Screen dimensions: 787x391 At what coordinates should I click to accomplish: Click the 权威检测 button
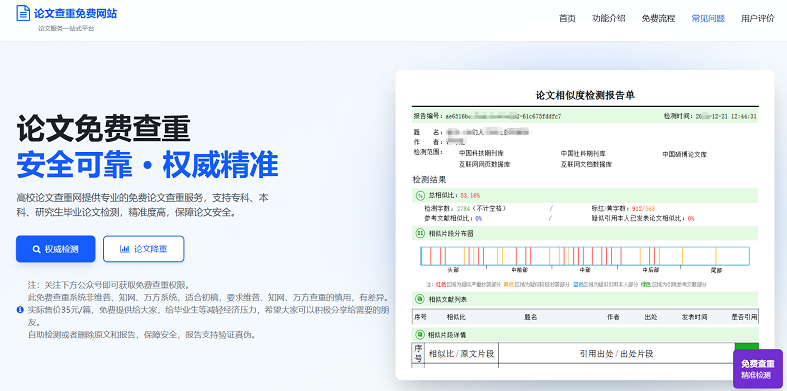(56, 249)
